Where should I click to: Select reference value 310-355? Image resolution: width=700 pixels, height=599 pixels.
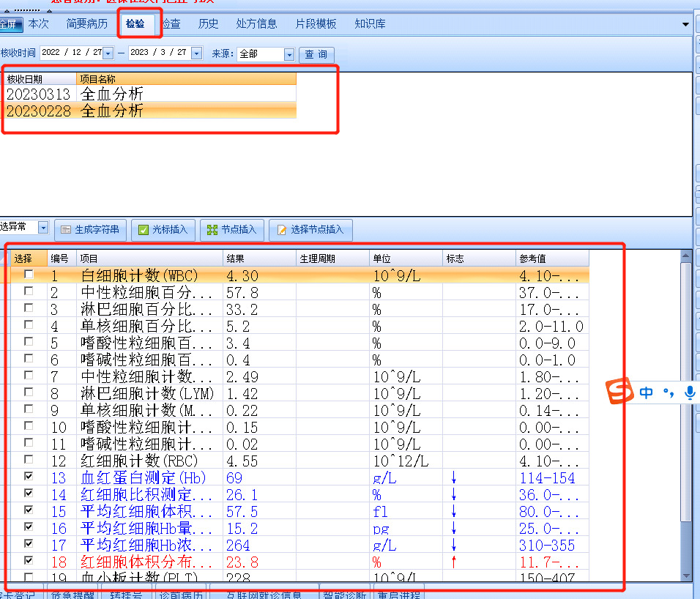click(547, 546)
